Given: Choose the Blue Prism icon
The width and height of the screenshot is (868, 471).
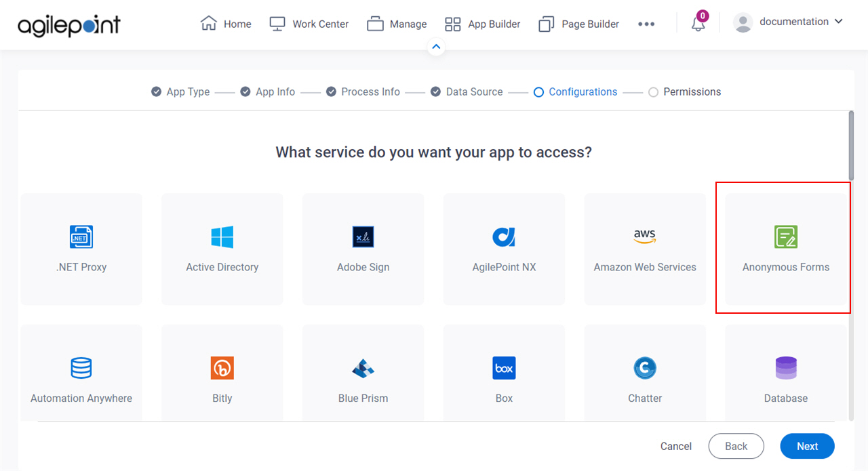Looking at the screenshot, I should 363,368.
